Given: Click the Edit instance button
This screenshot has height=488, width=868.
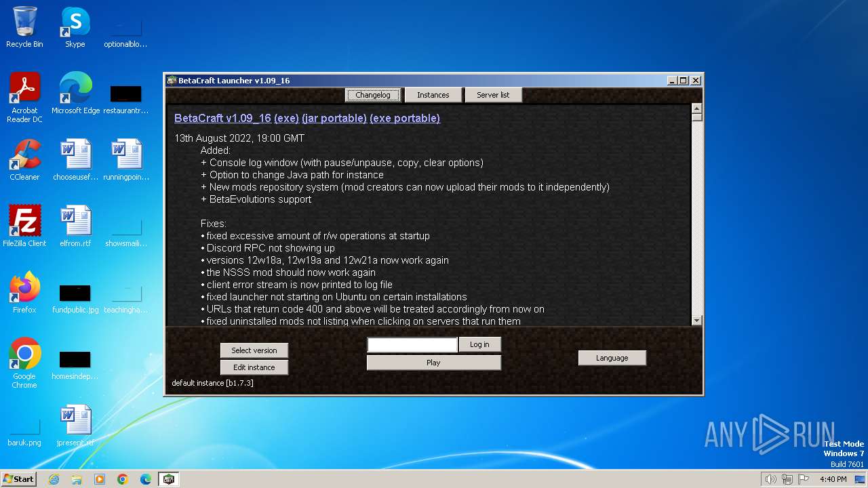Looking at the screenshot, I should (x=254, y=367).
